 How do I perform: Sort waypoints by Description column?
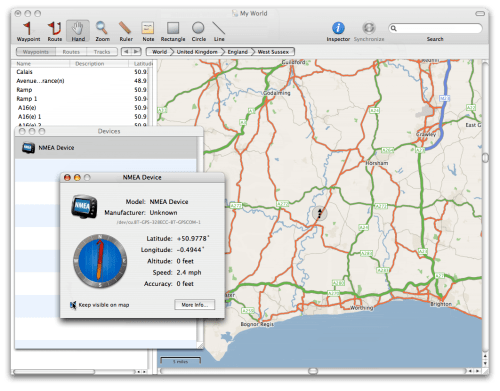(x=99, y=64)
